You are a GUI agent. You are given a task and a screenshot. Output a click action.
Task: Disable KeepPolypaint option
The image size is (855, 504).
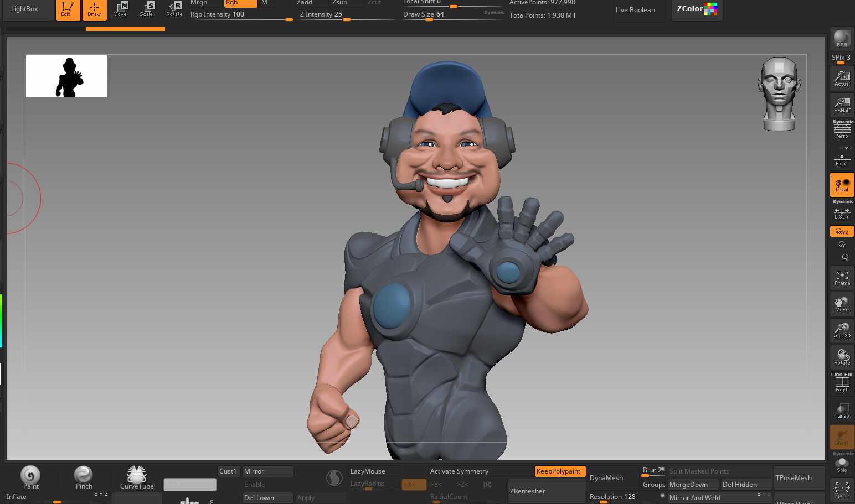tap(559, 471)
